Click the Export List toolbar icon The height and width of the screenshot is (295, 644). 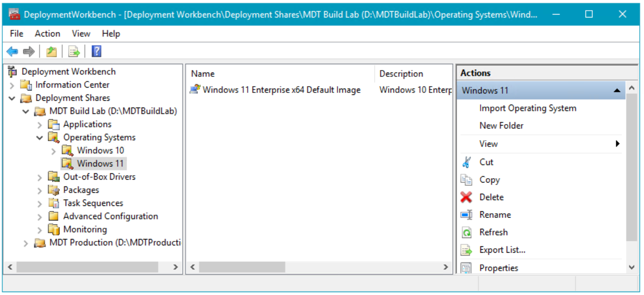coord(74,52)
